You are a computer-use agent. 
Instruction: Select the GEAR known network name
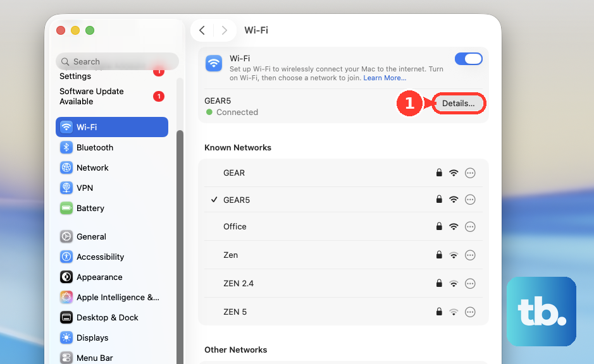234,173
